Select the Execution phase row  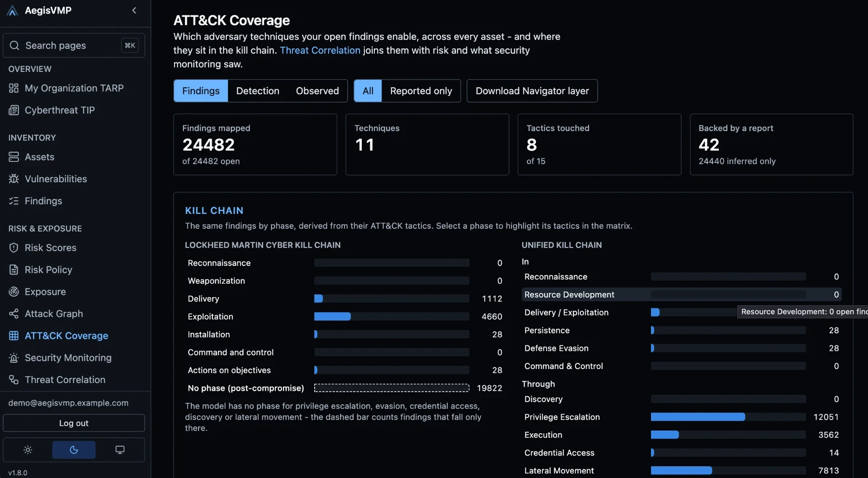pyautogui.click(x=681, y=435)
